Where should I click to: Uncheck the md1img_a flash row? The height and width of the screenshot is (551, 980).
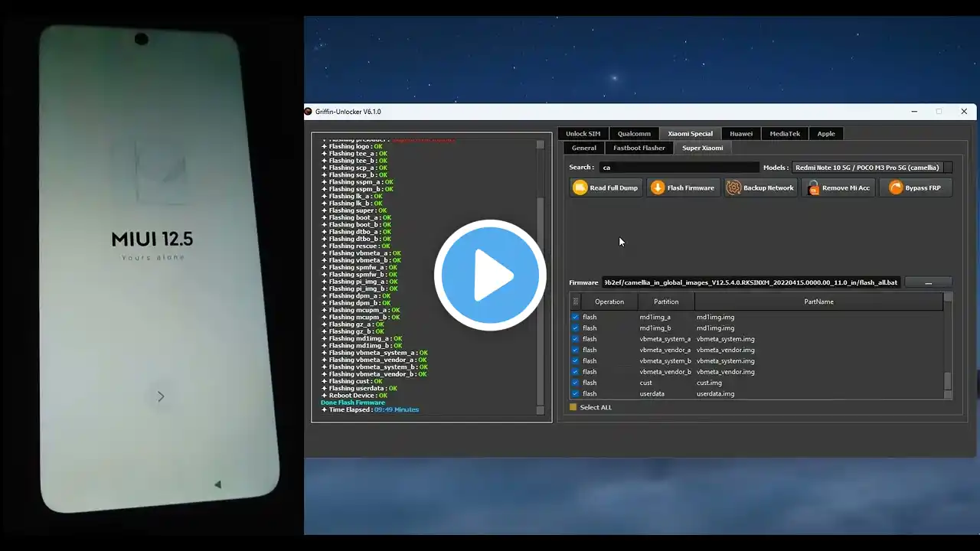(576, 317)
